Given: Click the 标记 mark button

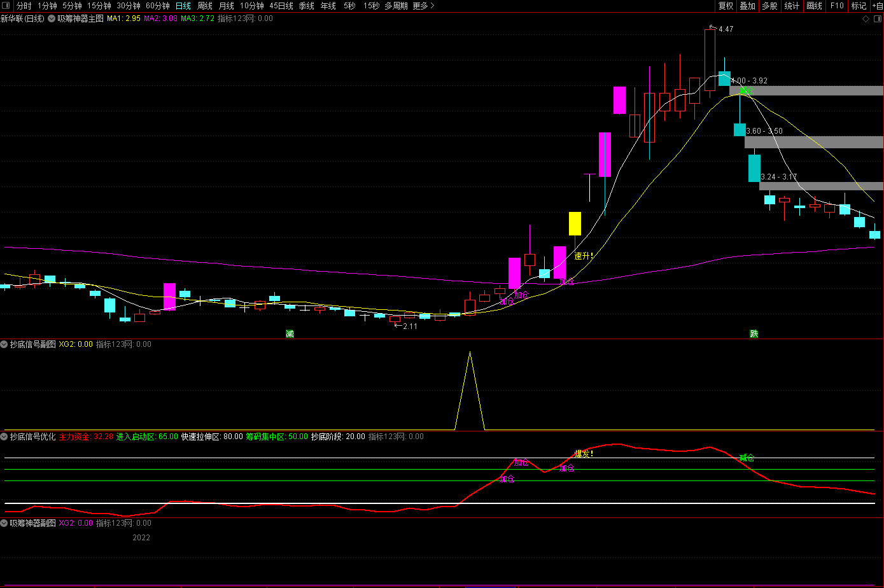Looking at the screenshot, I should click(859, 6).
